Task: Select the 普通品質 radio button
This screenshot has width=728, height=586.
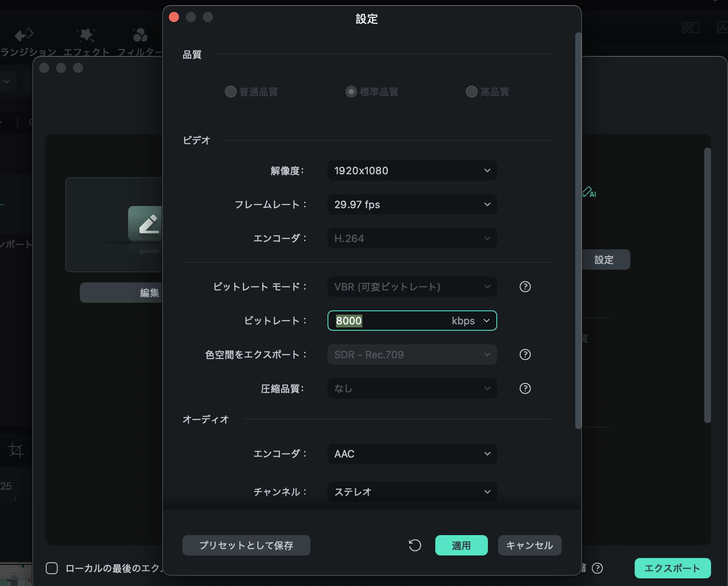Action: 230,92
